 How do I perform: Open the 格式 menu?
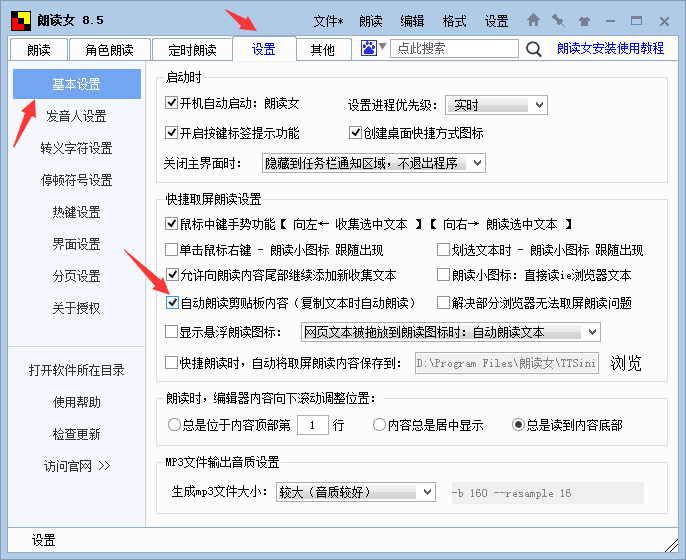[x=454, y=21]
